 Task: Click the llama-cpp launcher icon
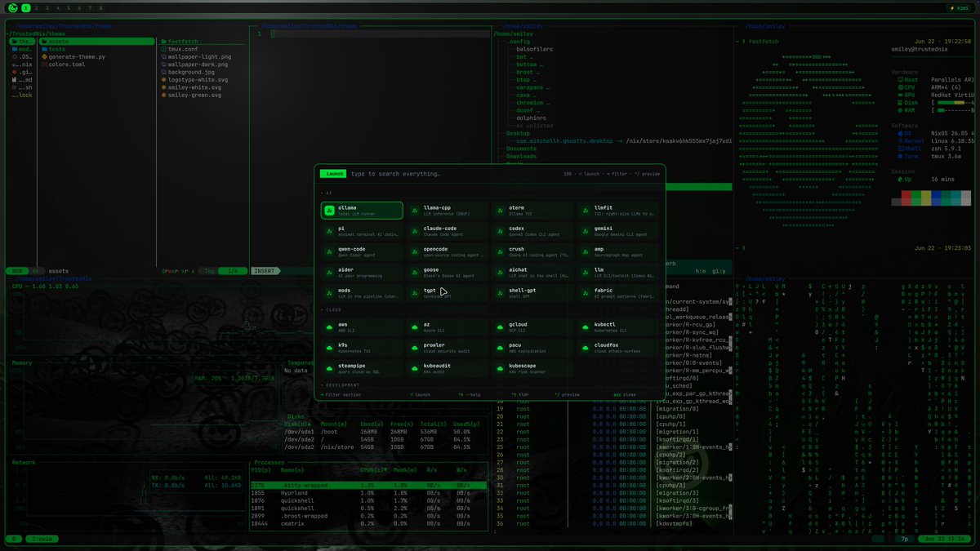coord(415,211)
